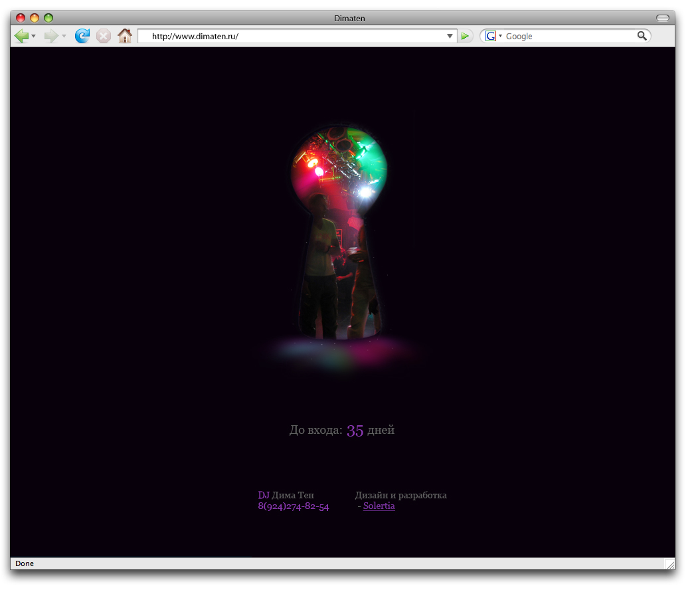
Task: Click the Stop loading icon
Action: click(x=104, y=36)
